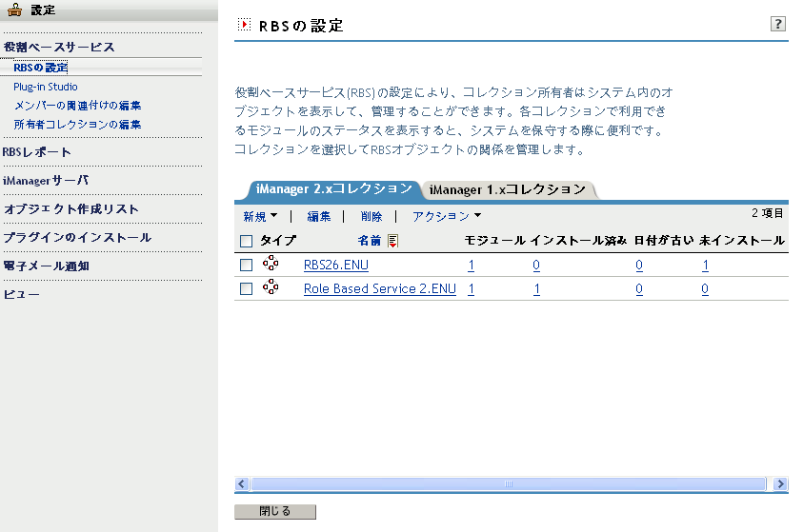Click the 名前 column header
Viewport: 803px width, 532px height.
(x=370, y=241)
